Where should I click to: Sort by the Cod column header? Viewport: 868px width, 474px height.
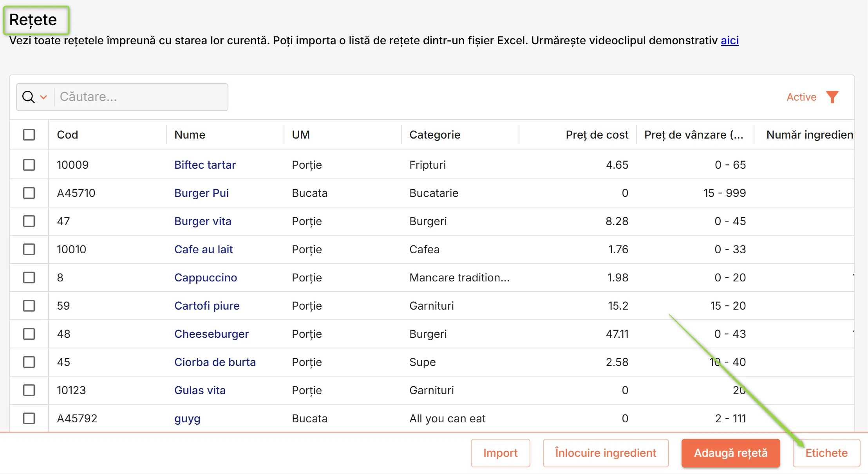[67, 135]
